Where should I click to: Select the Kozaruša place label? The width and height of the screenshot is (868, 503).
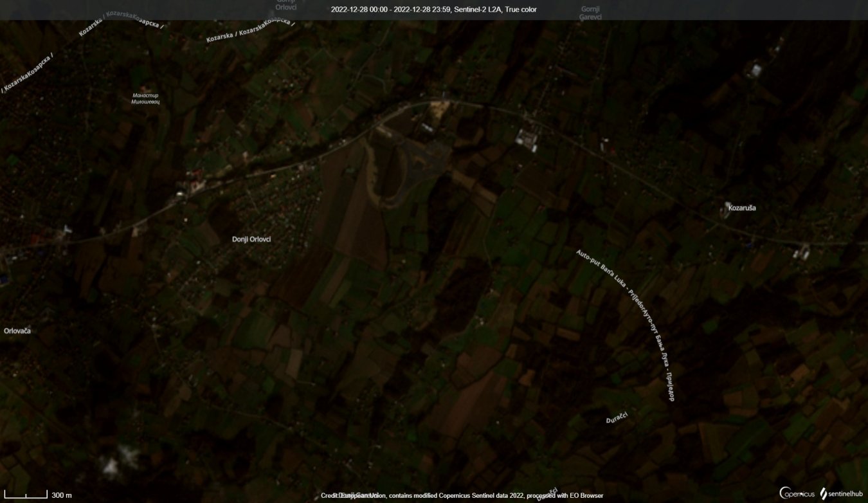point(743,208)
